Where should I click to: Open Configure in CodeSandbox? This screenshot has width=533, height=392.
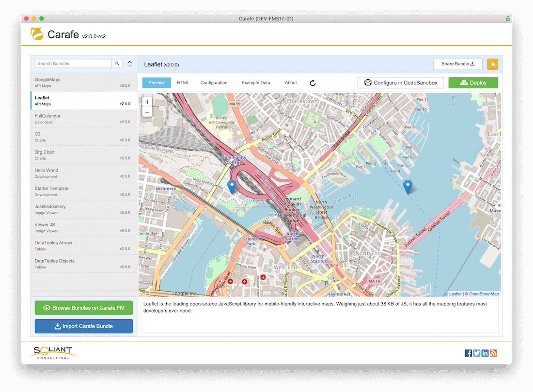[x=400, y=83]
